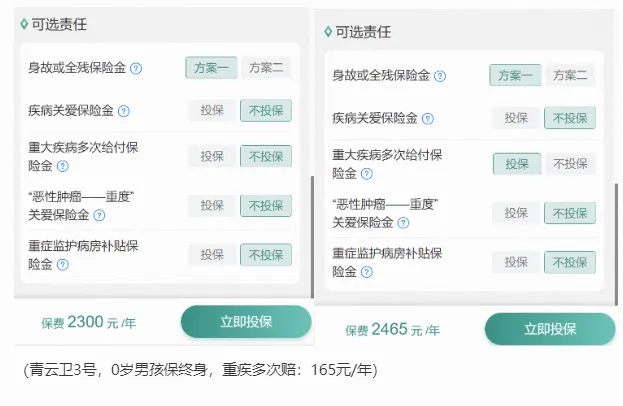This screenshot has height=406, width=623.
Task: Show help for 疾病关爱保险金 in right panel
Action: 428,118
